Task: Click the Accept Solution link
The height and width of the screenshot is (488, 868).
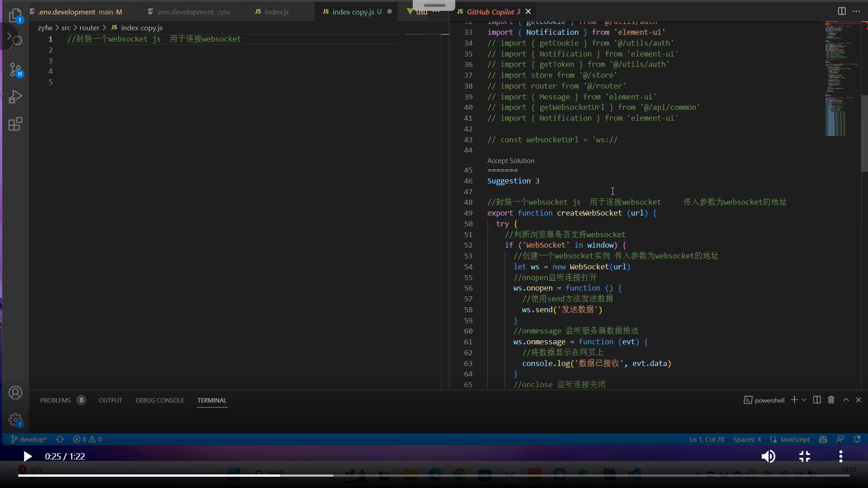Action: pos(510,161)
